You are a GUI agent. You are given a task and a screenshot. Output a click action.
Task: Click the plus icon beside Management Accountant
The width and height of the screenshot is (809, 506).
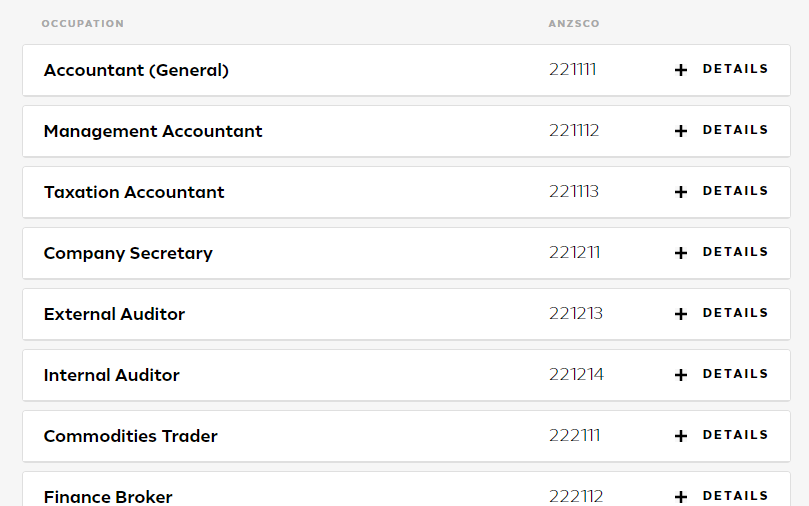[681, 131]
